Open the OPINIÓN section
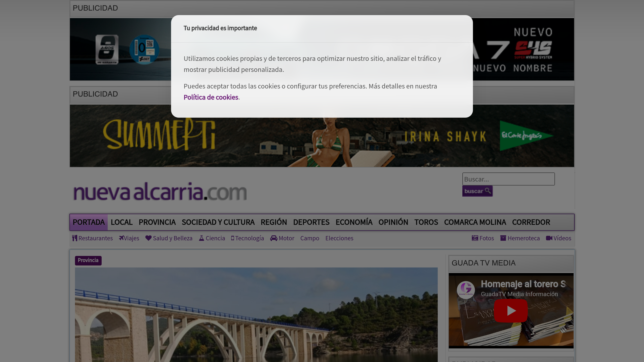Screen dimensions: 644x362 tap(393, 222)
